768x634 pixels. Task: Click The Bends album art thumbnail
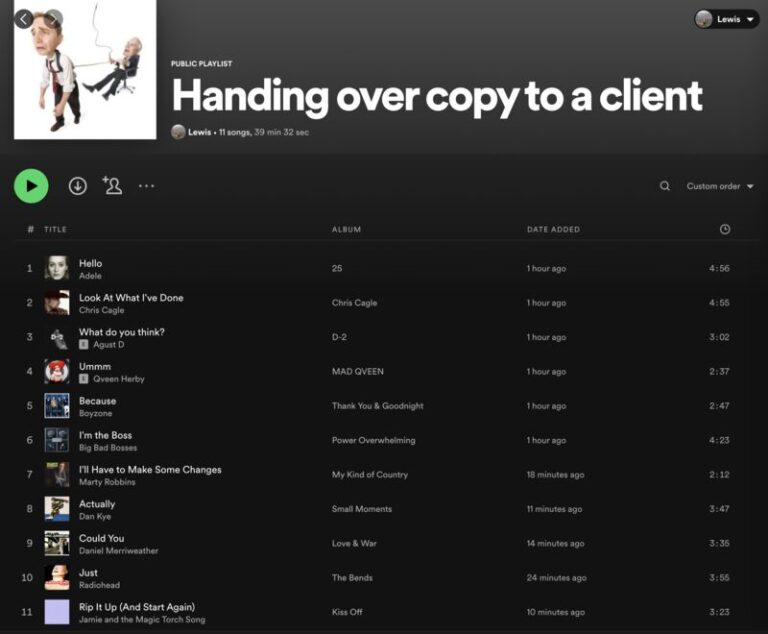tap(57, 578)
